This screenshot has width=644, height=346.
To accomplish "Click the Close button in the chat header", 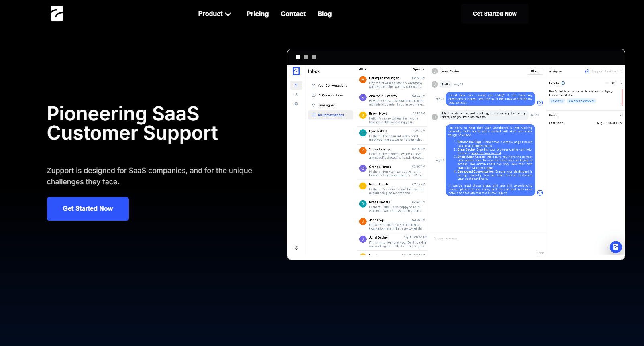I will pyautogui.click(x=535, y=71).
